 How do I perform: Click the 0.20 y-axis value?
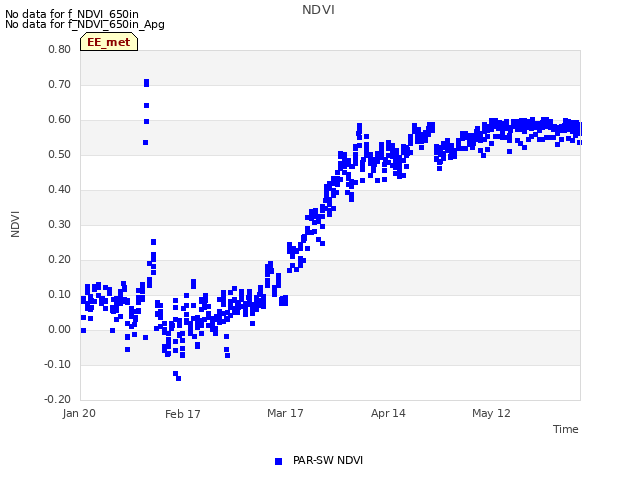[x=60, y=260]
